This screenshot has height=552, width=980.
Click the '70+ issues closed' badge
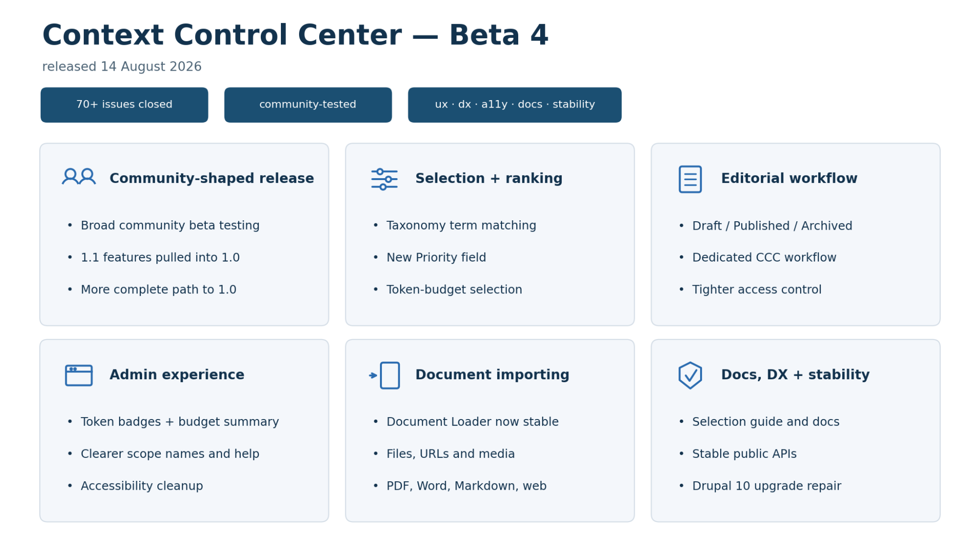tap(125, 105)
